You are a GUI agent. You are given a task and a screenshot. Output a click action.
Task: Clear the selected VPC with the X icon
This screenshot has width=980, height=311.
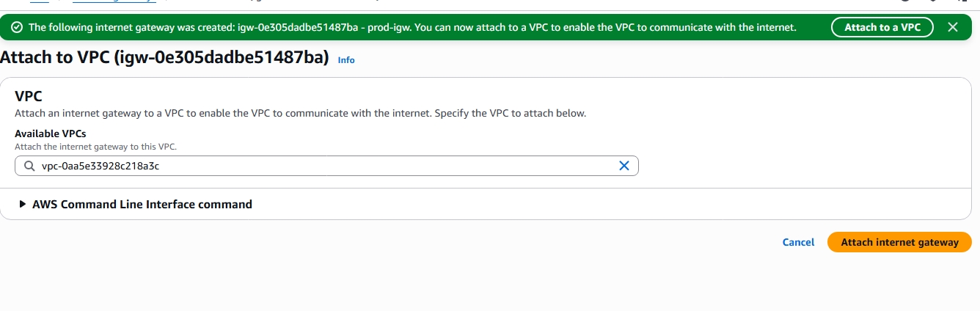(x=624, y=166)
